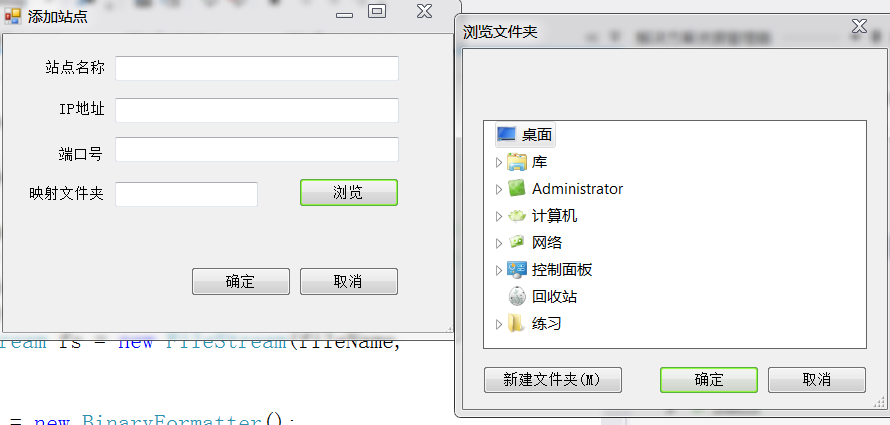Click the 库 library folder icon

[517, 162]
